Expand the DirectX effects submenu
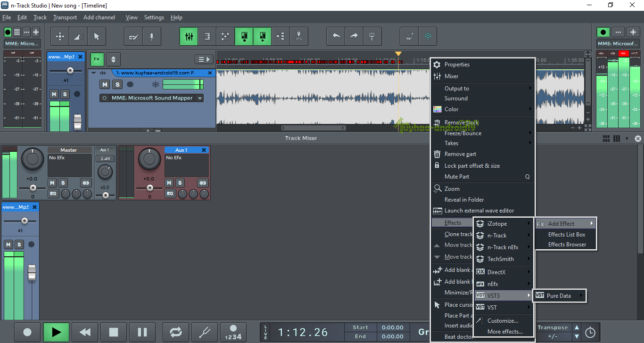644x343 pixels. [x=503, y=272]
